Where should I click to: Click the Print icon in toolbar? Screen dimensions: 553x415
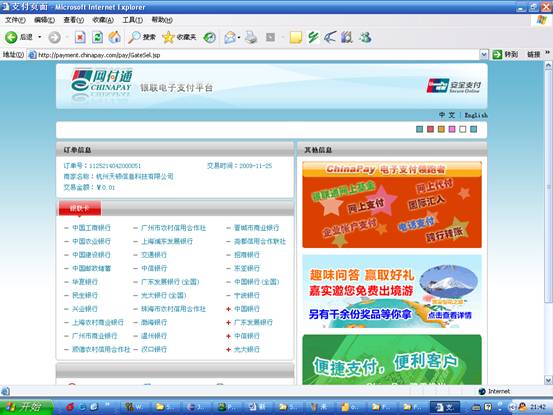click(x=251, y=37)
